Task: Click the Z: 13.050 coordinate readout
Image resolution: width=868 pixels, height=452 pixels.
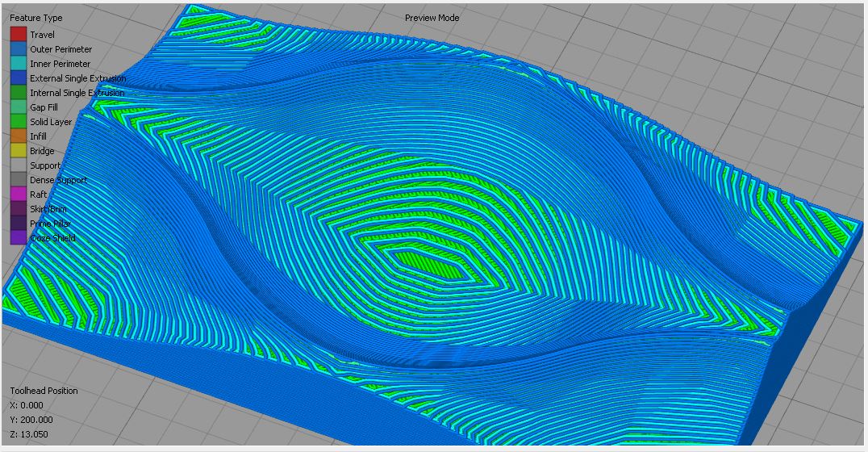Action: click(x=29, y=433)
